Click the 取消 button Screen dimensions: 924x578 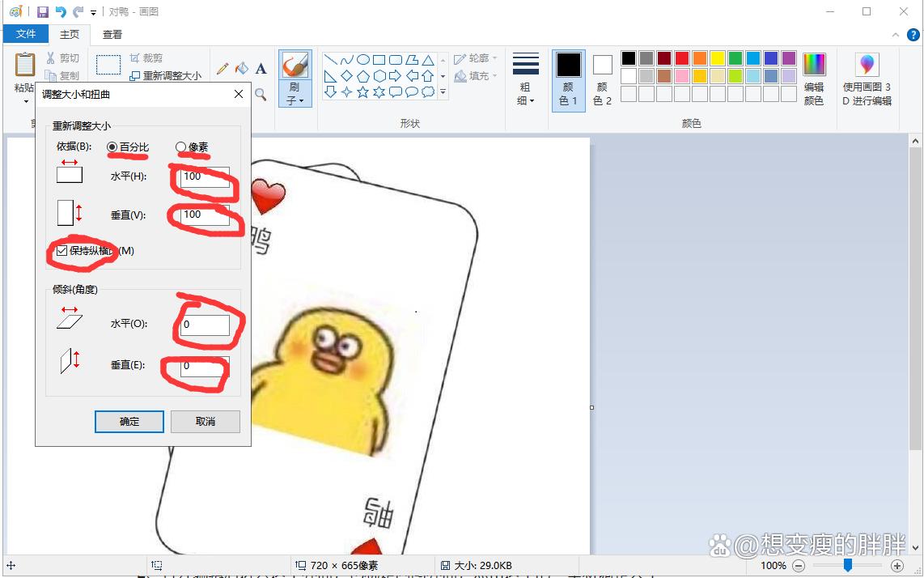(x=206, y=422)
